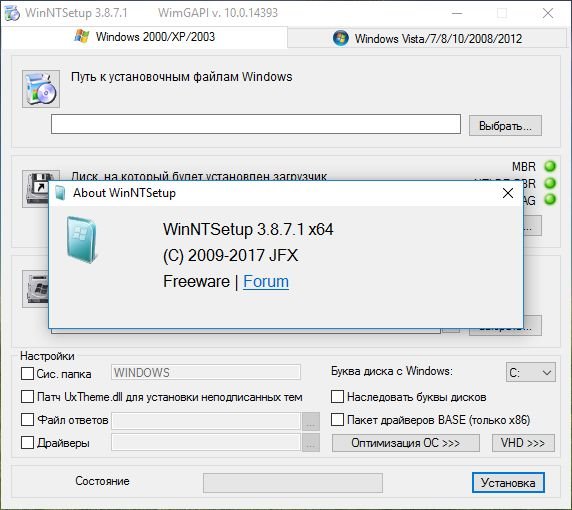Expand the VHD >>> menu
The image size is (572, 510).
click(523, 443)
